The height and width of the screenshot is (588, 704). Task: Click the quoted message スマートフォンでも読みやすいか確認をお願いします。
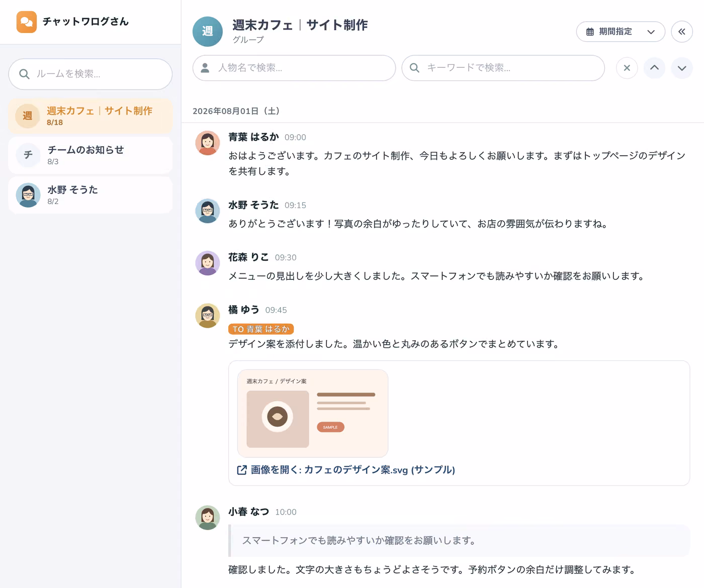[459, 541]
